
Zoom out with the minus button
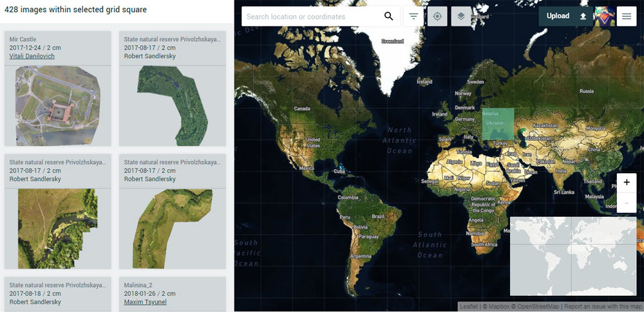tap(627, 203)
